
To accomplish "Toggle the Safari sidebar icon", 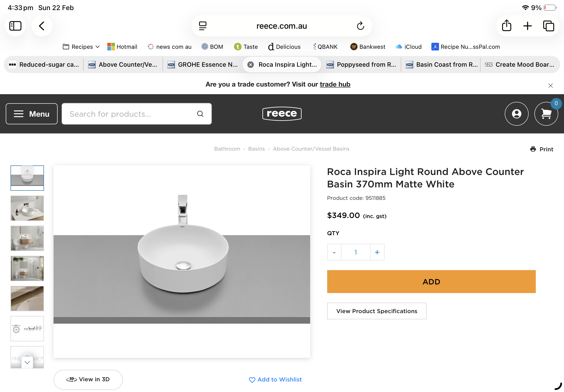I will coord(15,26).
